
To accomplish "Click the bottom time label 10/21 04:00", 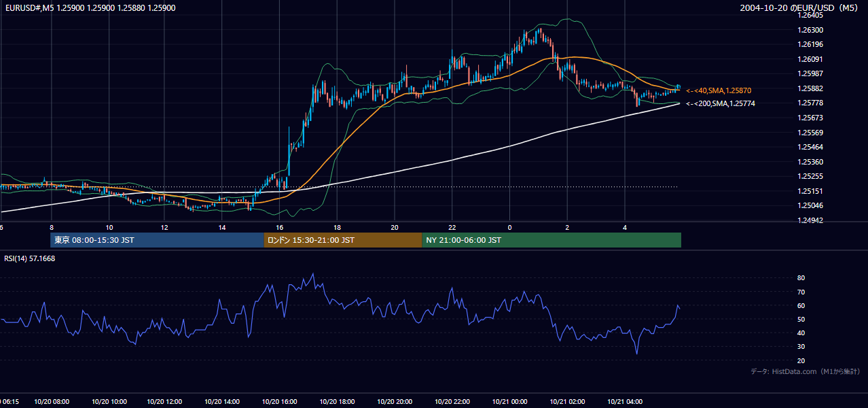I will coord(625,402).
